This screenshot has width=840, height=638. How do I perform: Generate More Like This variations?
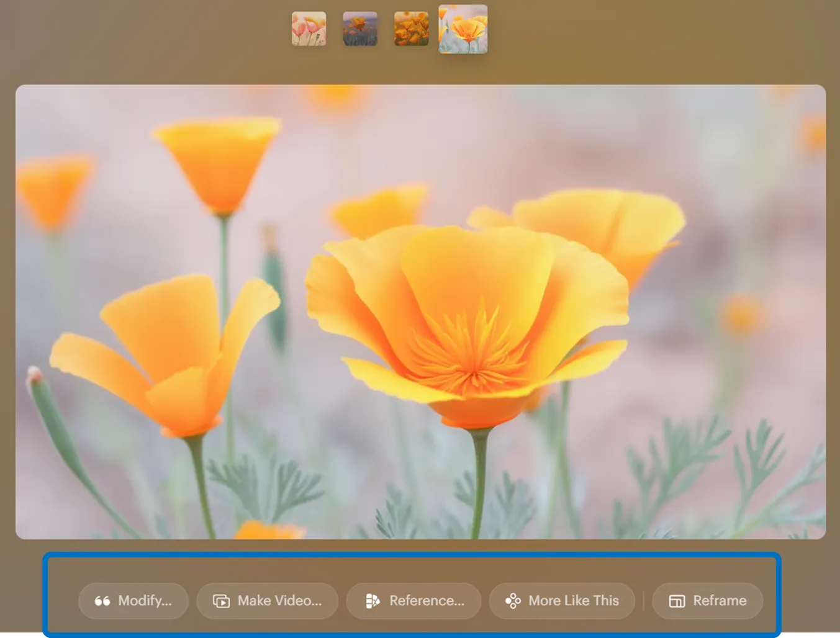click(x=561, y=601)
